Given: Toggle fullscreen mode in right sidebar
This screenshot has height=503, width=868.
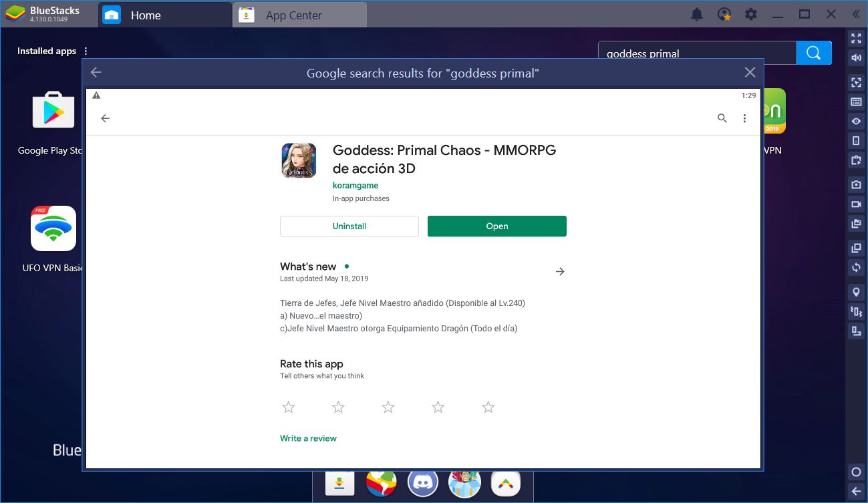Looking at the screenshot, I should tap(856, 38).
